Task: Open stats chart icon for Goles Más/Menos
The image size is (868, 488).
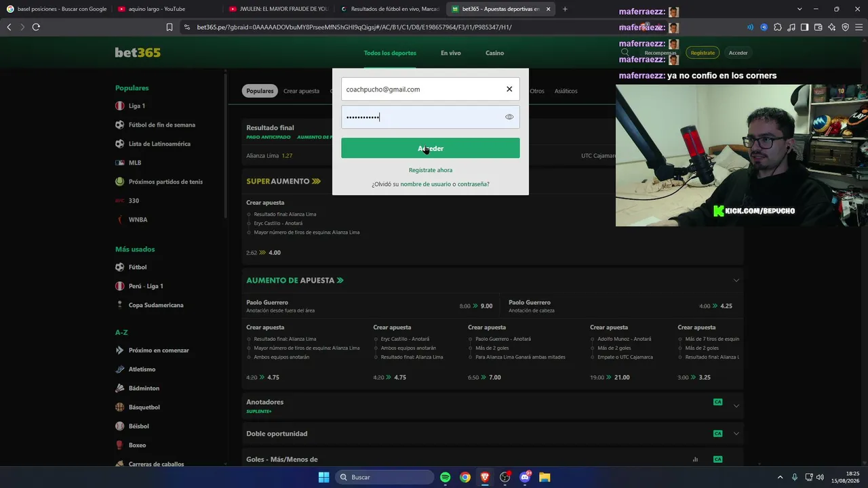Action: [695, 460]
